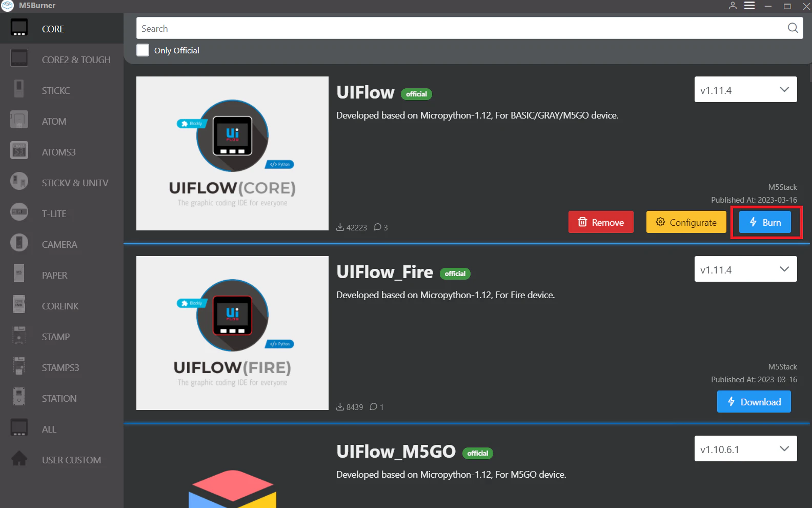This screenshot has width=812, height=508.
Task: Click "42223" download count text
Action: [x=357, y=227]
